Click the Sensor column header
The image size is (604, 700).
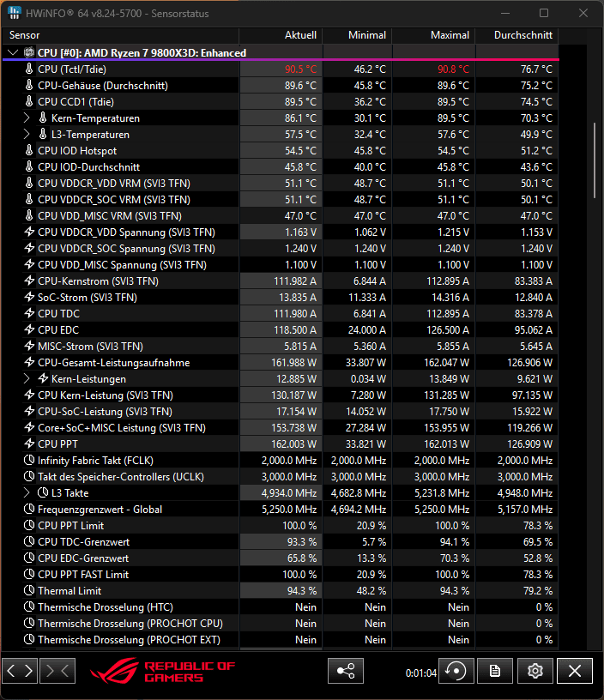point(120,35)
